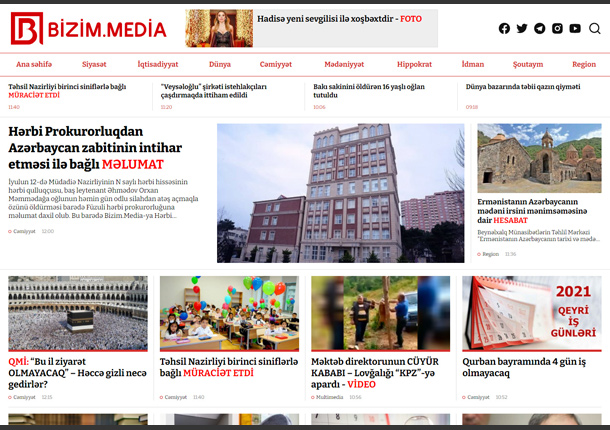Go to Ana səhifə menu item

[x=33, y=64]
